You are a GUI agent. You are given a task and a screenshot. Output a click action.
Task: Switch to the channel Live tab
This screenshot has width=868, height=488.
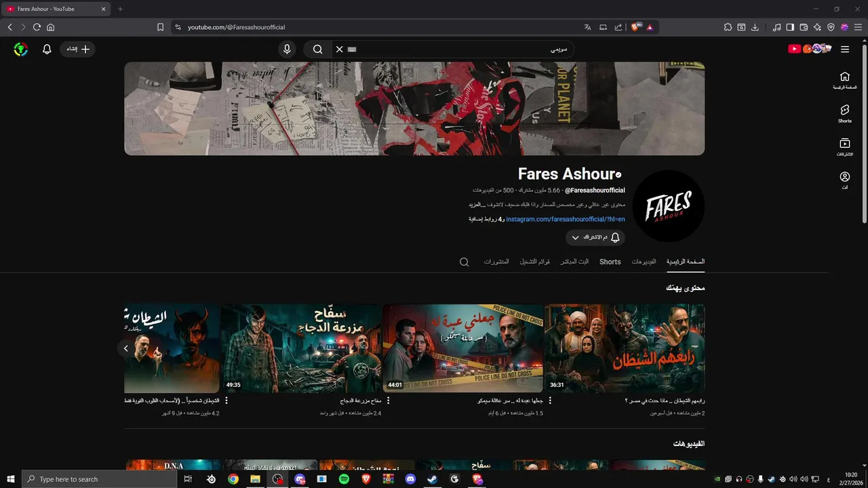pos(574,262)
